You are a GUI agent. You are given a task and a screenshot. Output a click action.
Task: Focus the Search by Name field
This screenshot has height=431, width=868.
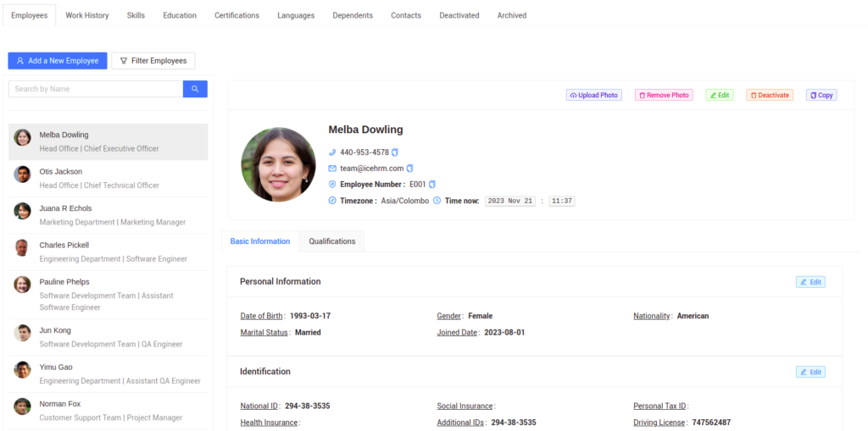coord(96,89)
